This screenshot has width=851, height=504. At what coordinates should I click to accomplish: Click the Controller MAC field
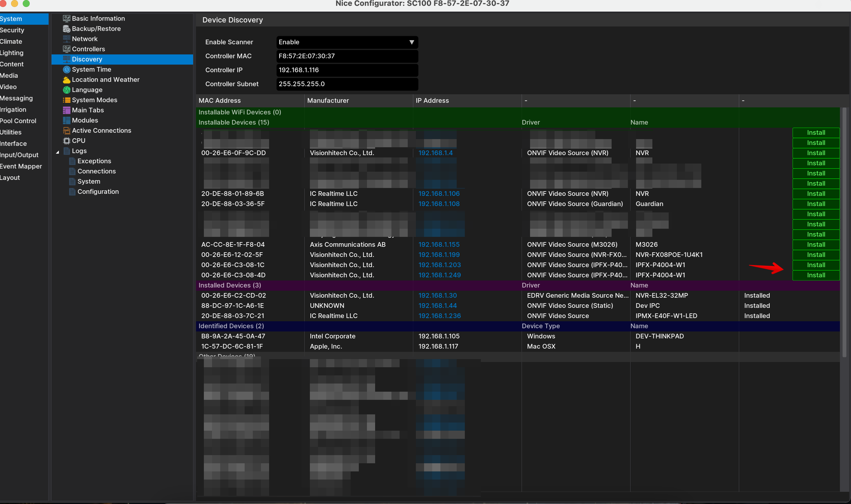tap(347, 56)
